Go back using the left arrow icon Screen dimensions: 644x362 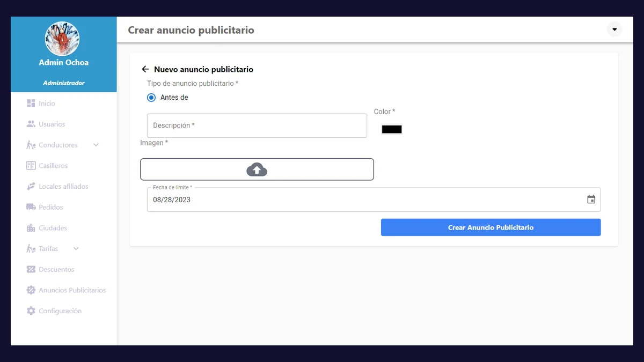pyautogui.click(x=145, y=69)
